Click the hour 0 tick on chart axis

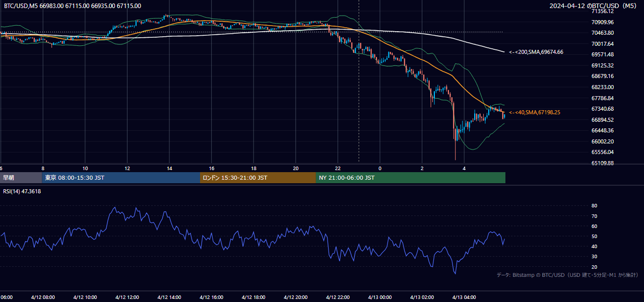click(380, 168)
